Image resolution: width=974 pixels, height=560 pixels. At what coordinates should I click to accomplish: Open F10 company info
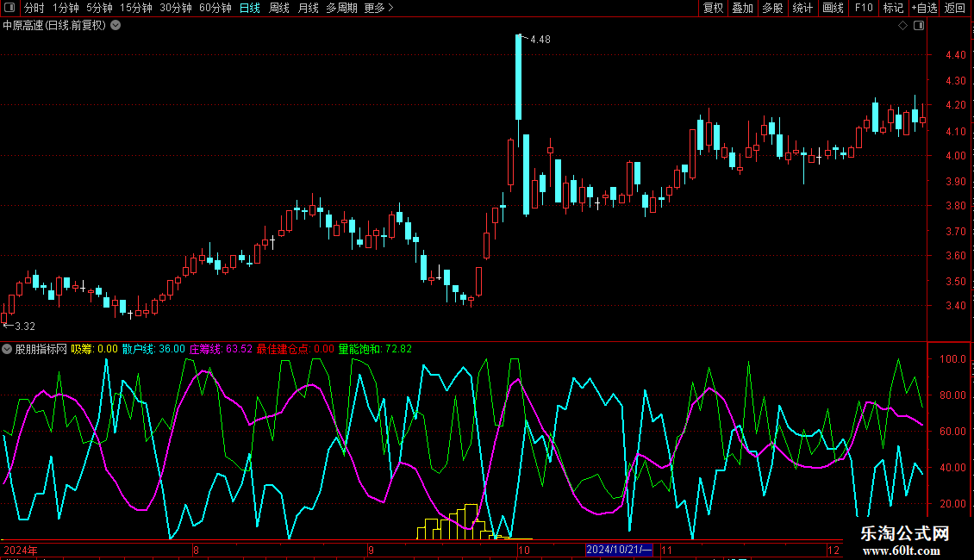(x=864, y=8)
